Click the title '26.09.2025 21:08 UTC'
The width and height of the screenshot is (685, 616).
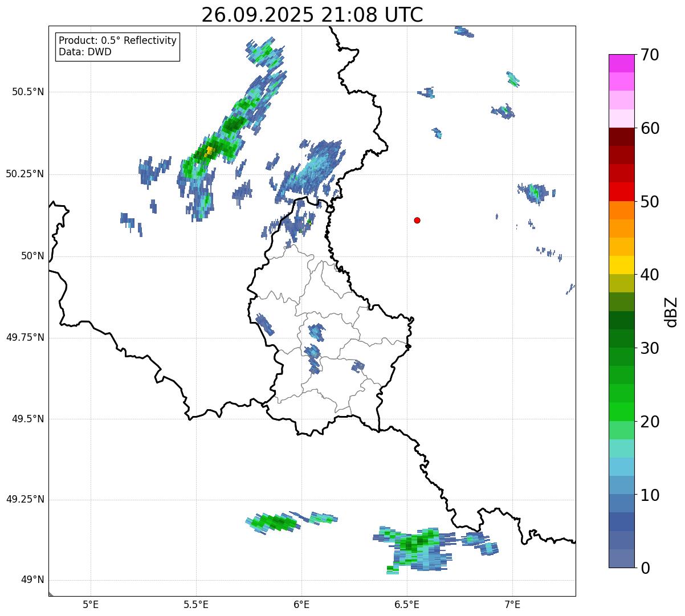(312, 15)
